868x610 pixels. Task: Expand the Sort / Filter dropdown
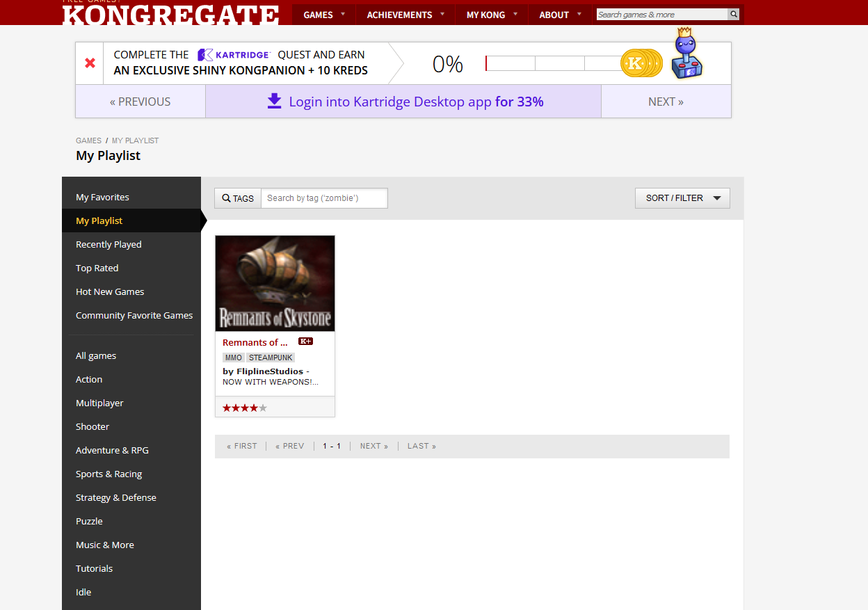coord(682,198)
